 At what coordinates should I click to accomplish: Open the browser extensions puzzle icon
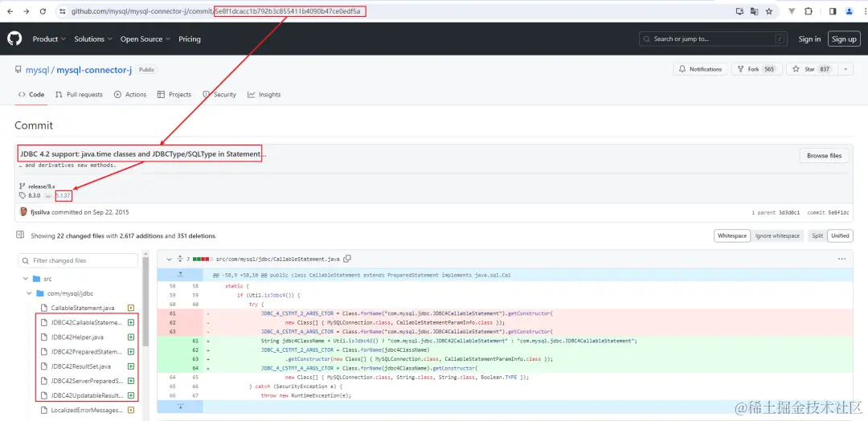click(809, 11)
